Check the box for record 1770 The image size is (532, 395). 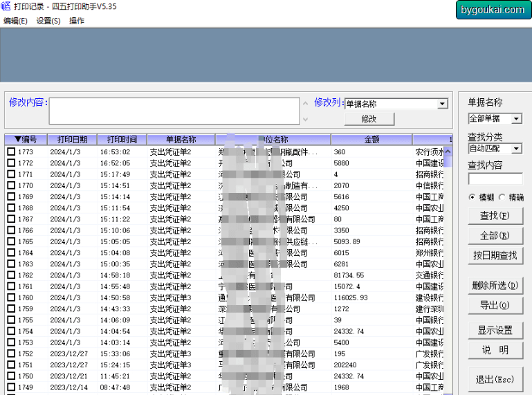[x=11, y=185]
